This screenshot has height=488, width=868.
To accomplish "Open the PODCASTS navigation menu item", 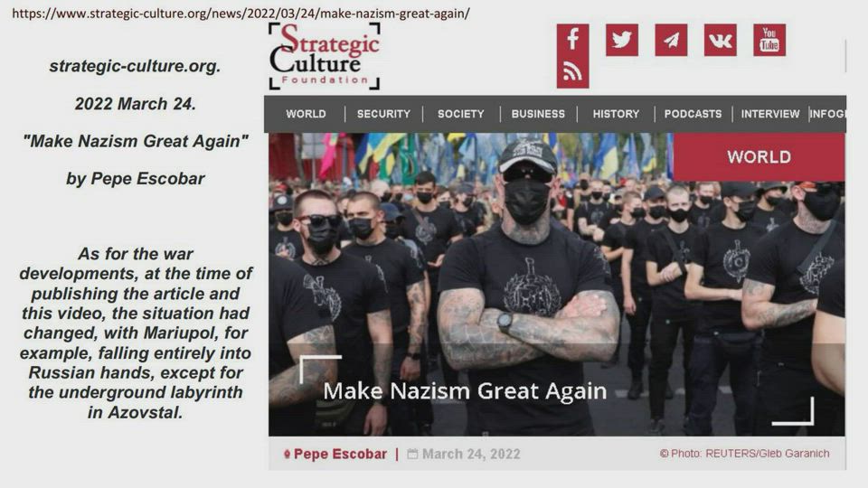I will [693, 114].
